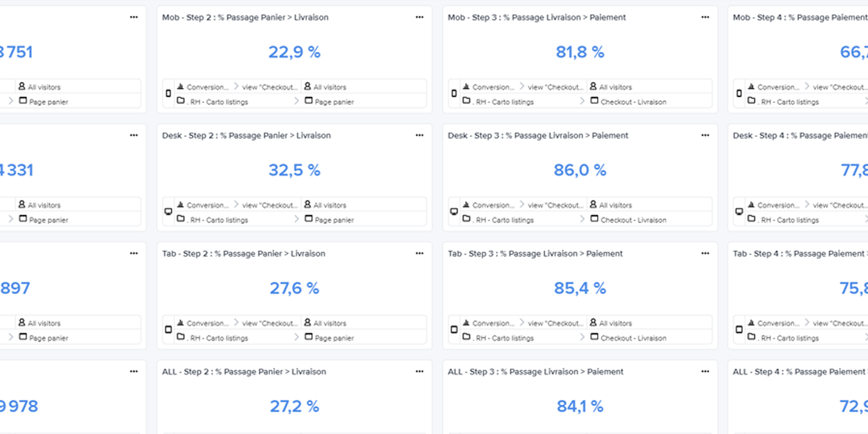Click the desktop device icon in Desk - Step 3 card

454,212
